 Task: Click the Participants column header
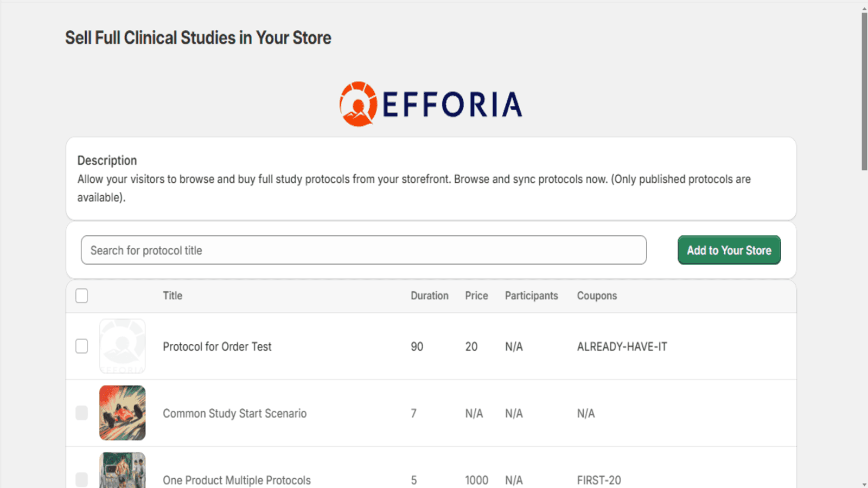(531, 296)
